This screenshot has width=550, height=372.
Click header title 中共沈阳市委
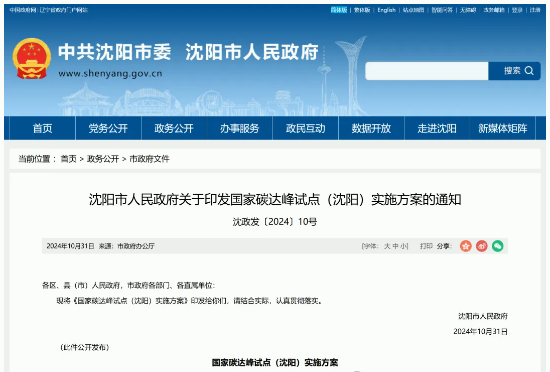(114, 52)
